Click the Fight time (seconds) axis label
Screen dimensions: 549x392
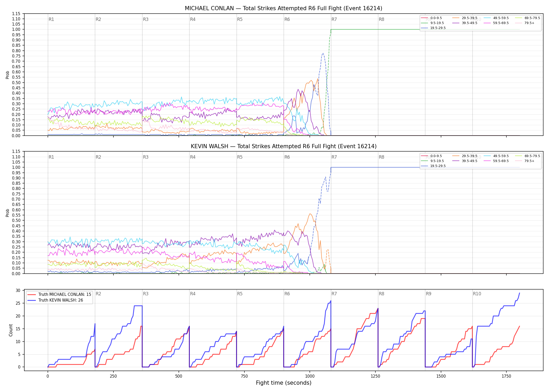284,383
